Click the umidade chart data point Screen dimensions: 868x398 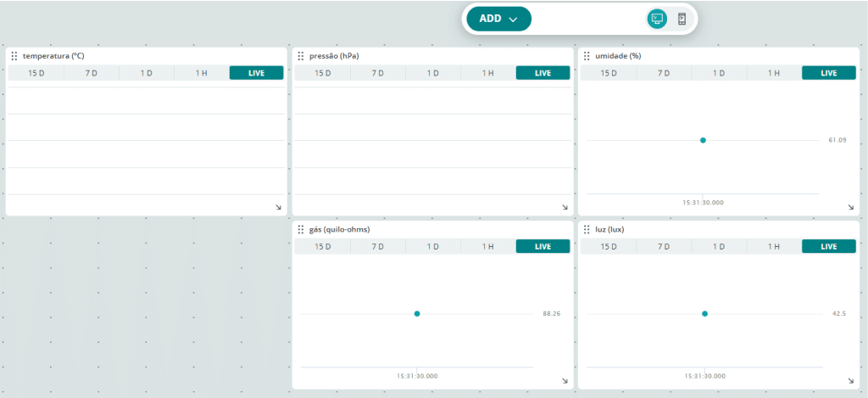point(703,140)
